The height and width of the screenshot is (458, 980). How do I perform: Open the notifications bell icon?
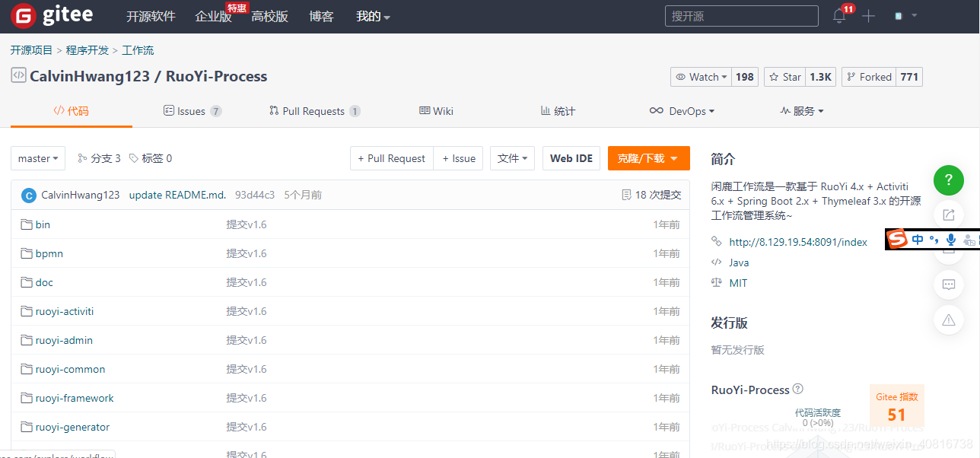[839, 16]
